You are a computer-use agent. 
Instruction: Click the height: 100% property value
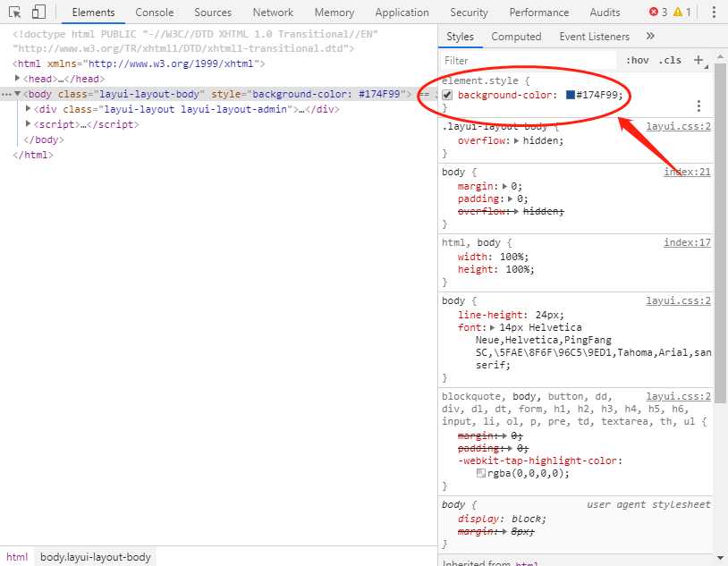pyautogui.click(x=520, y=269)
